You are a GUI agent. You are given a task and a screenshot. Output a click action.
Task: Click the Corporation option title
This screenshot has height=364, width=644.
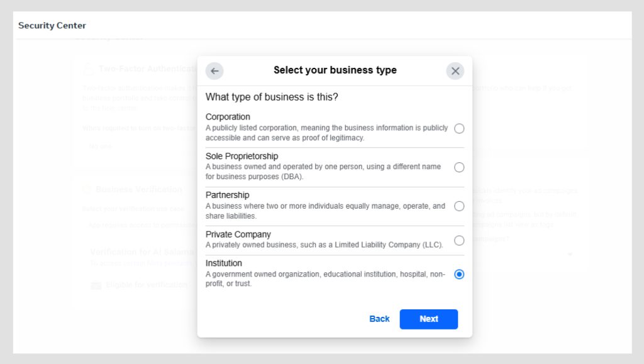tap(228, 117)
